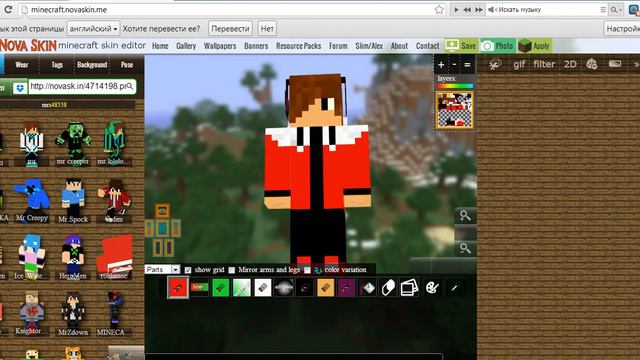
Task: Select the white pencil brush tool
Action: [263, 288]
